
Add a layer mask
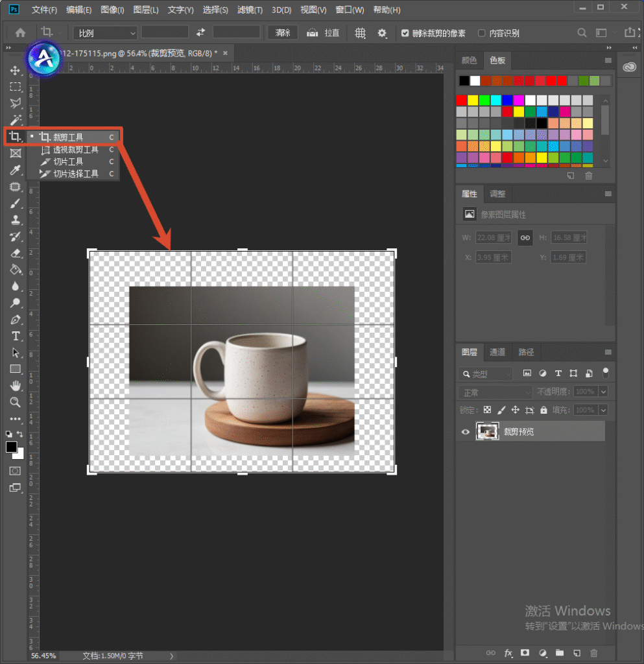pyautogui.click(x=525, y=652)
